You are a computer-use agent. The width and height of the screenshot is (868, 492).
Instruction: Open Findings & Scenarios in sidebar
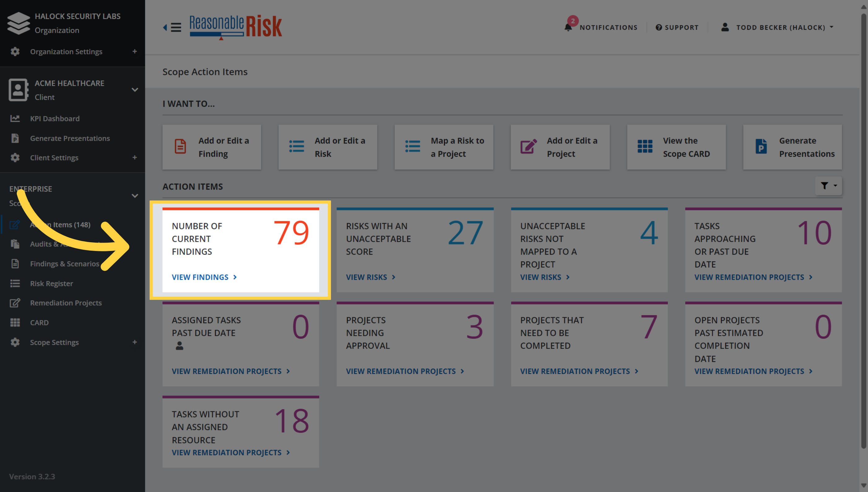64,264
